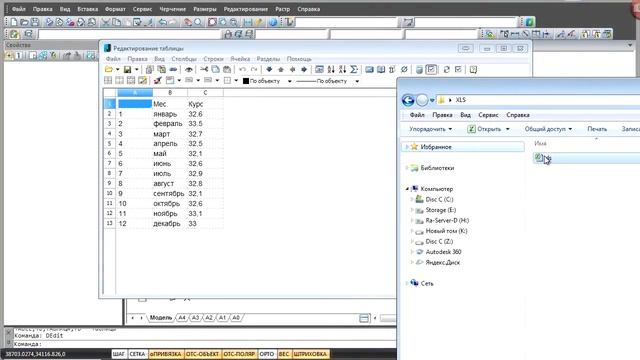This screenshot has height=360, width=640.
Task: Select Яндекс.Диск in Explorer tree
Action: (442, 262)
